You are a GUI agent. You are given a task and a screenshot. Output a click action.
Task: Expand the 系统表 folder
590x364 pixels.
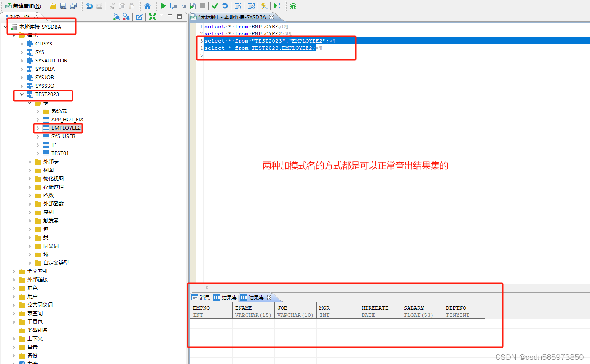tap(38, 111)
